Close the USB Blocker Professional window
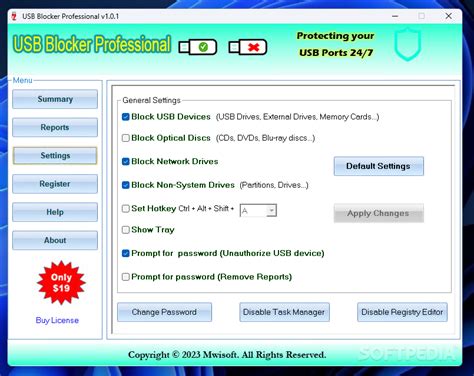 click(449, 16)
